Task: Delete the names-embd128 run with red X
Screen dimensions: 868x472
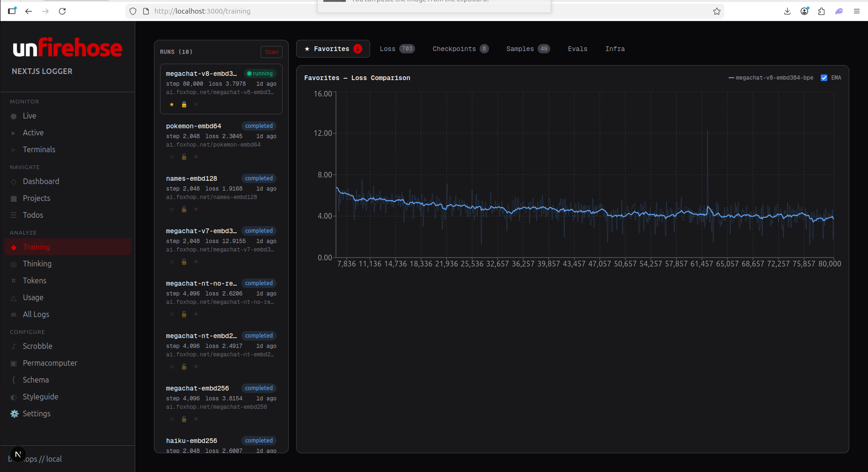Action: pos(196,209)
